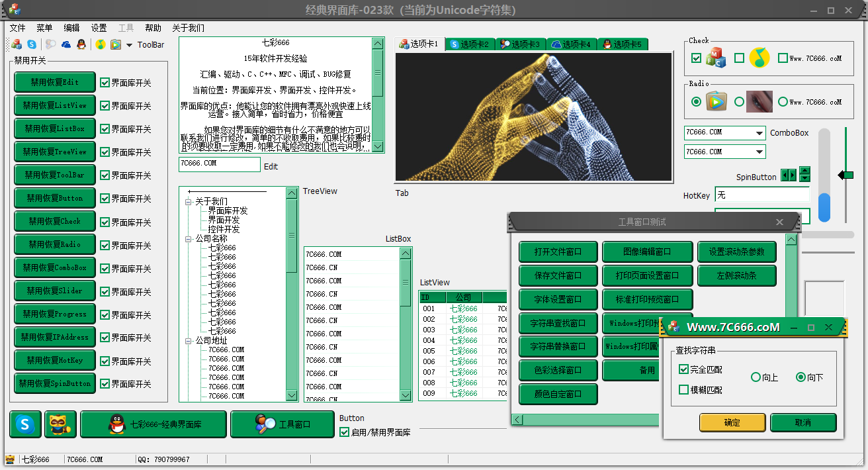Click the MFC cubes icon in the toolbar
The height and width of the screenshot is (470, 868).
[x=17, y=45]
